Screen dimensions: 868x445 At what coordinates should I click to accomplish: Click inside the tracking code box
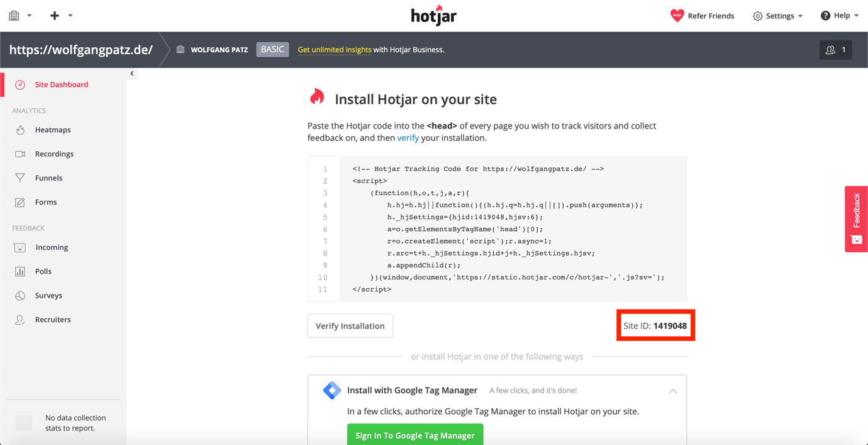[x=497, y=229]
